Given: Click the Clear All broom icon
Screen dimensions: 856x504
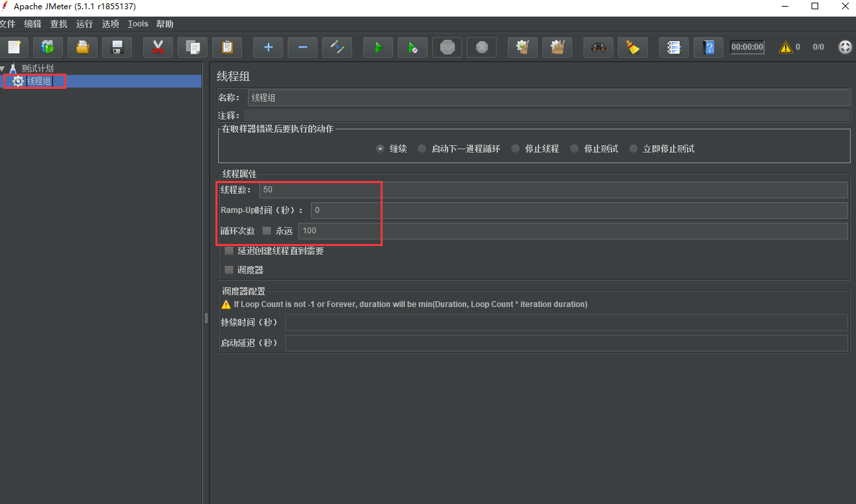Looking at the screenshot, I should (x=633, y=47).
